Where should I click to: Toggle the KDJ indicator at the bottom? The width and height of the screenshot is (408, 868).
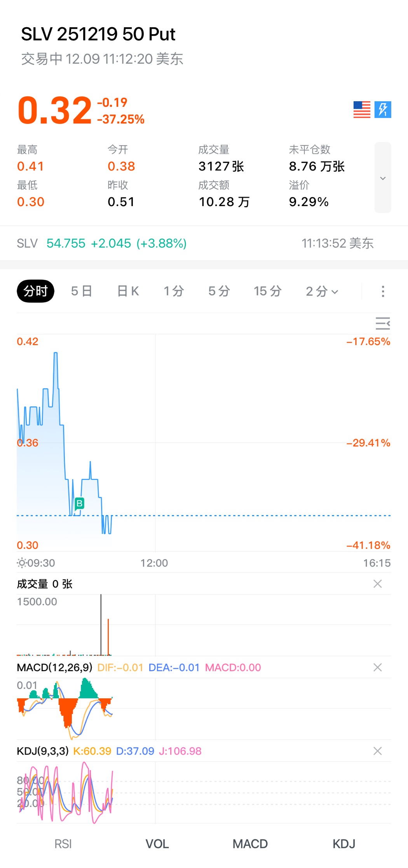(x=344, y=844)
